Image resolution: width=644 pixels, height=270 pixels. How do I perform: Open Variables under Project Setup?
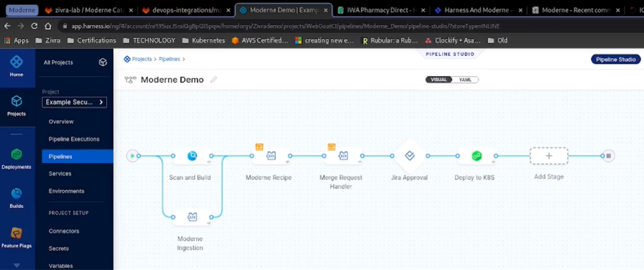[61, 266]
